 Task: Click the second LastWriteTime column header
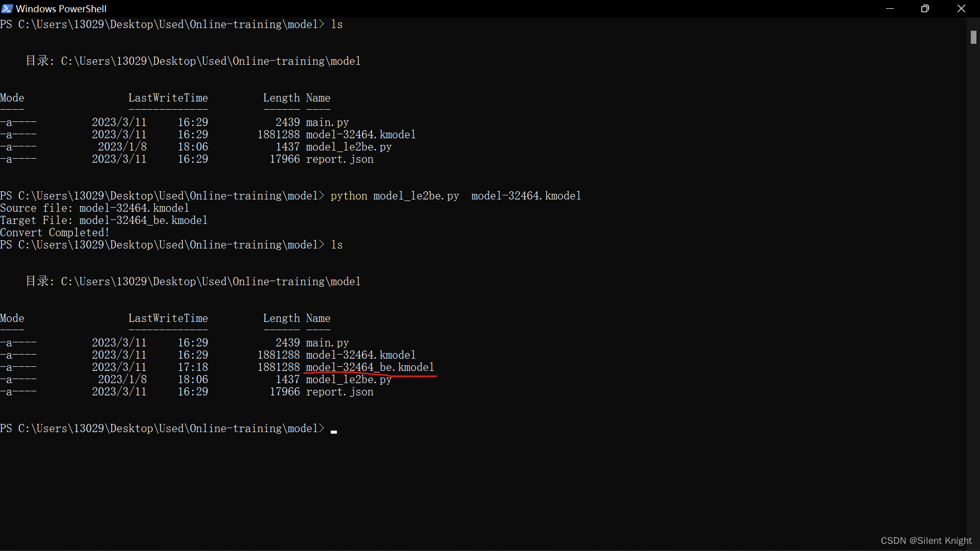pos(168,318)
